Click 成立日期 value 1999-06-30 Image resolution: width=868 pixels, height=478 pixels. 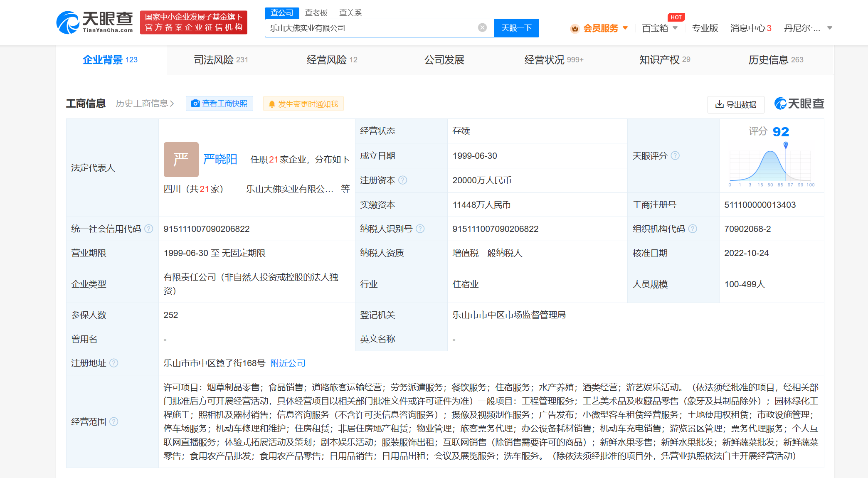[475, 156]
